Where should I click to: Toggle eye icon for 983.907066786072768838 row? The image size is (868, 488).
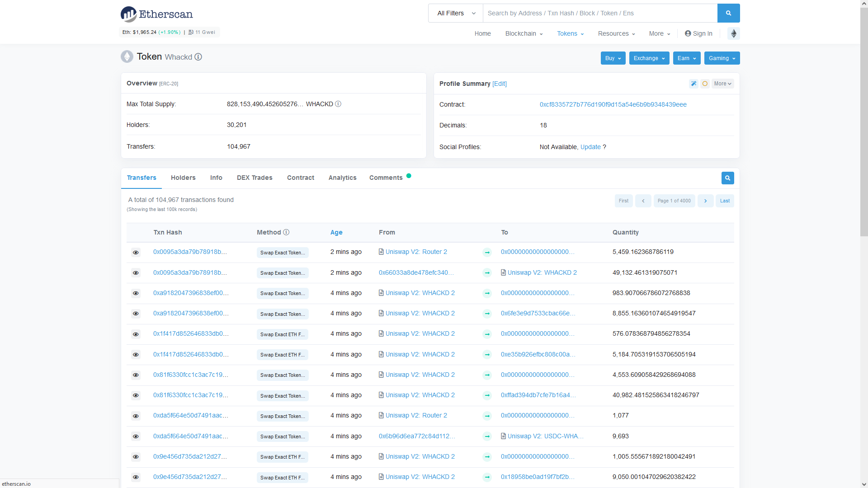136,293
